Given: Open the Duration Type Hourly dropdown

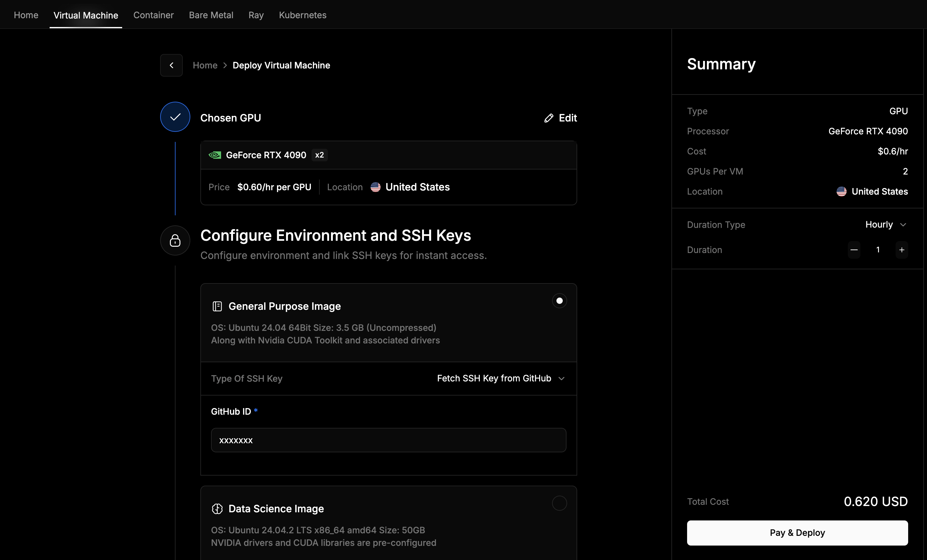Looking at the screenshot, I should (886, 224).
